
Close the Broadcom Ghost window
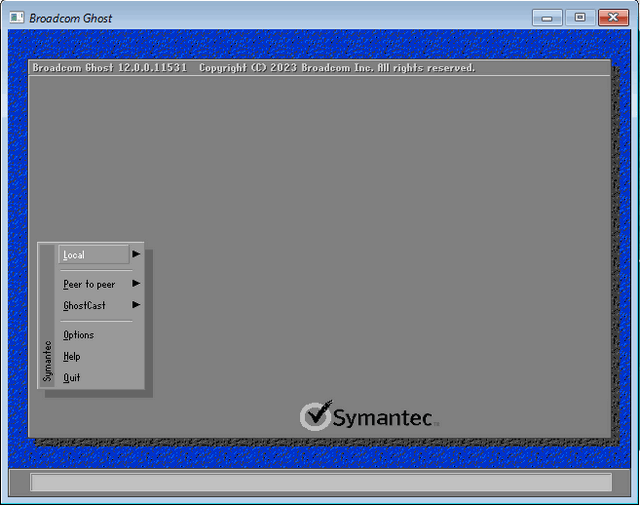coord(613,18)
